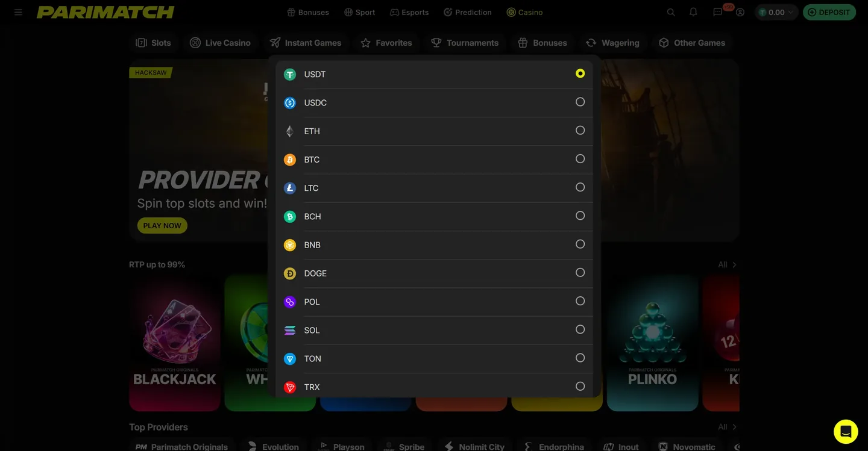
Task: Open the Blackjack game card
Action: pyautogui.click(x=175, y=343)
